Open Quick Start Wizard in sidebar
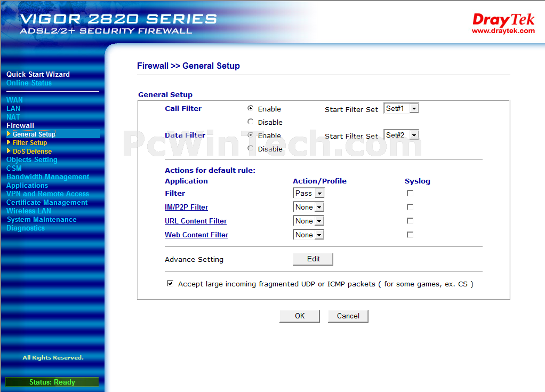Image resolution: width=545 pixels, height=392 pixels. (x=38, y=74)
